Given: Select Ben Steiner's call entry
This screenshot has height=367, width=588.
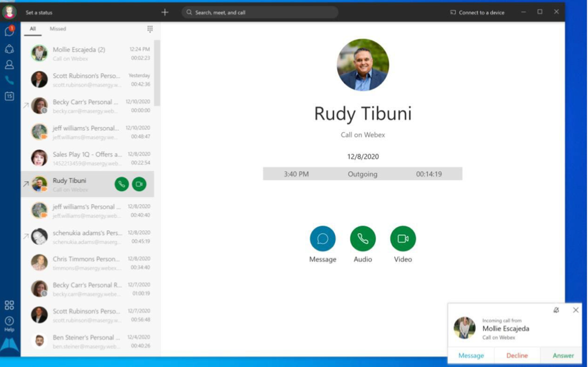Looking at the screenshot, I should pos(87,341).
